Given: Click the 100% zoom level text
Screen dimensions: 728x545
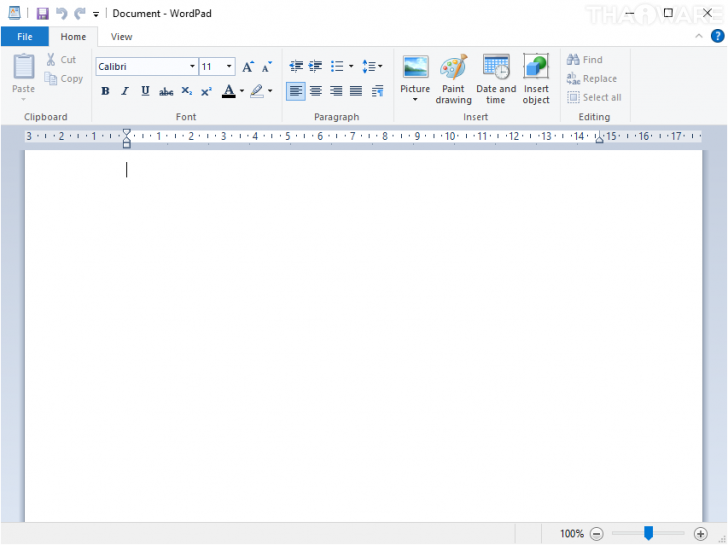Looking at the screenshot, I should 572,534.
